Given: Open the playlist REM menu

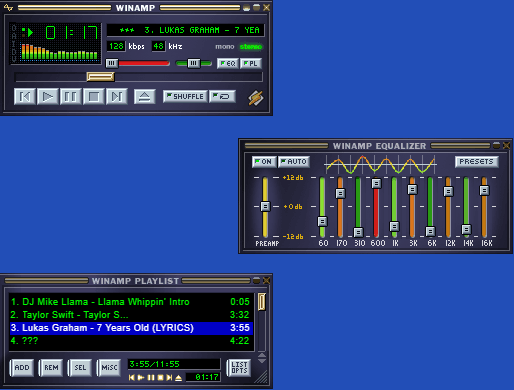Looking at the screenshot, I should point(51,368).
